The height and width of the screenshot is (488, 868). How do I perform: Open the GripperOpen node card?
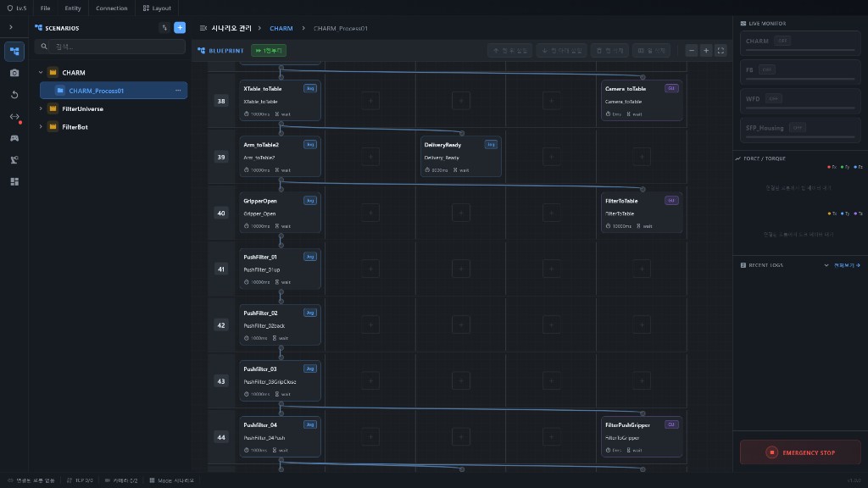coord(280,213)
